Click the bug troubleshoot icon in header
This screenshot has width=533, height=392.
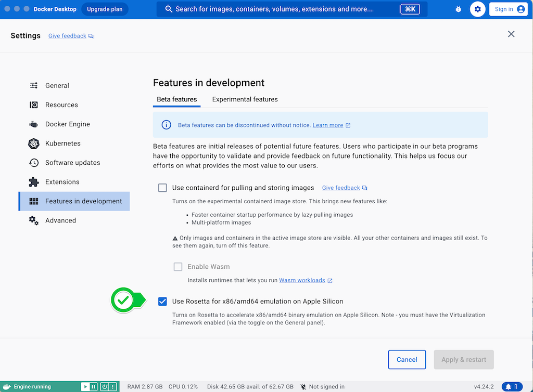458,9
